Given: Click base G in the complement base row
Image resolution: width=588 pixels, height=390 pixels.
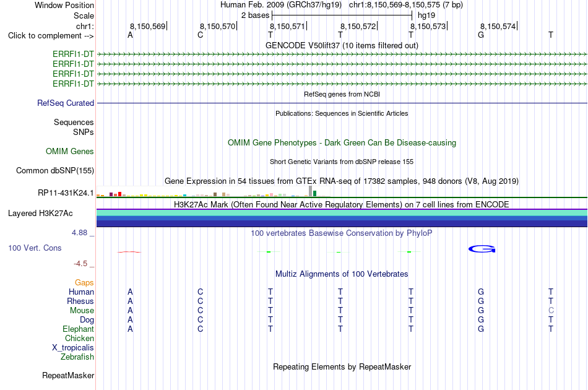Looking at the screenshot, I should (481, 35).
